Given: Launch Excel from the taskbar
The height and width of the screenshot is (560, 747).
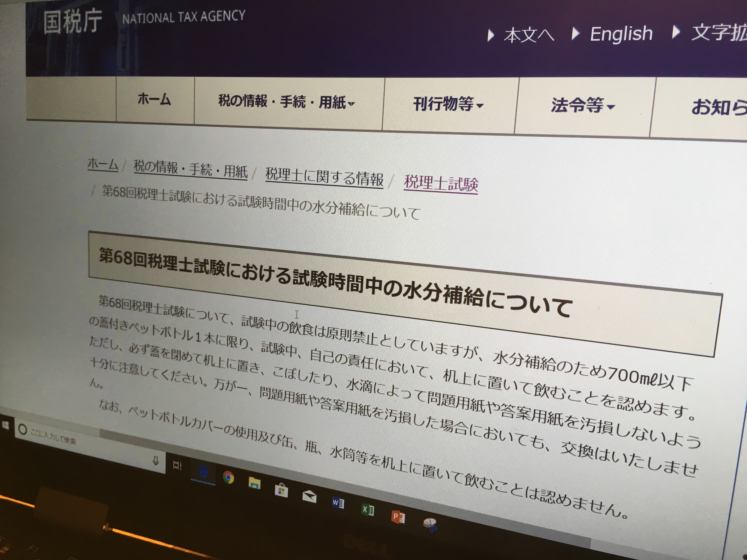Looking at the screenshot, I should pos(368,509).
